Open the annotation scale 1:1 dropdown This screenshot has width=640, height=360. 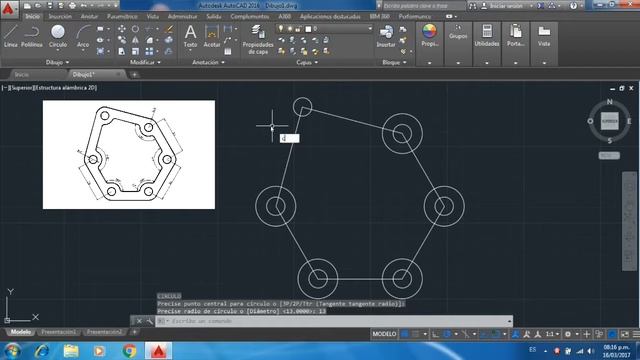(552, 334)
